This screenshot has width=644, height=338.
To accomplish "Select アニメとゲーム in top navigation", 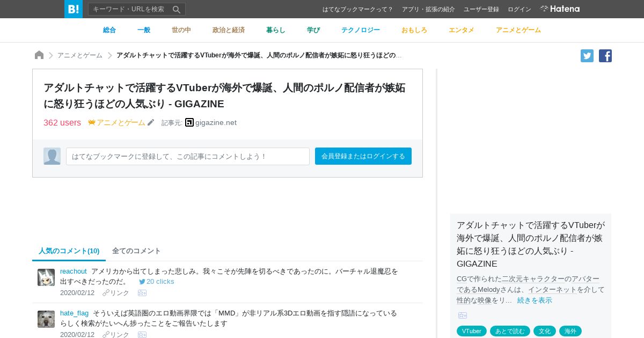I will coord(518,30).
